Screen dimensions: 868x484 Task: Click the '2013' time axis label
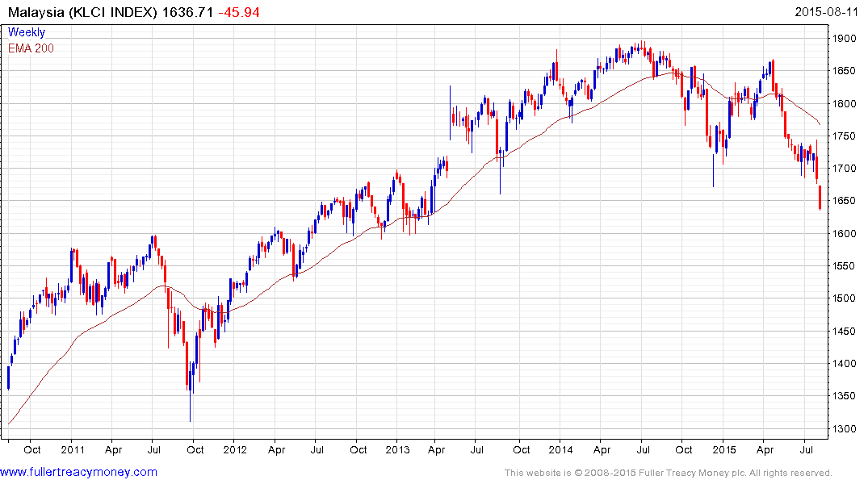click(x=397, y=449)
